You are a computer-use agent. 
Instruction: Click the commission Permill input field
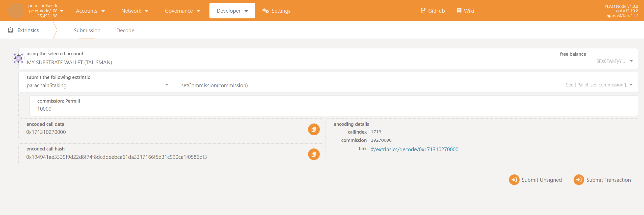pos(334,106)
